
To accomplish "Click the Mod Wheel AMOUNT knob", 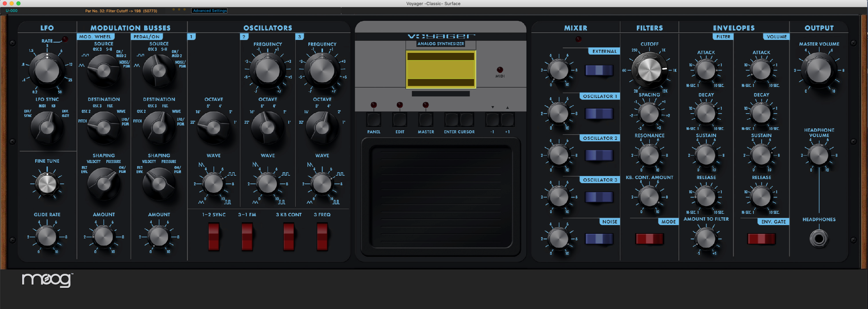I will click(x=104, y=237).
